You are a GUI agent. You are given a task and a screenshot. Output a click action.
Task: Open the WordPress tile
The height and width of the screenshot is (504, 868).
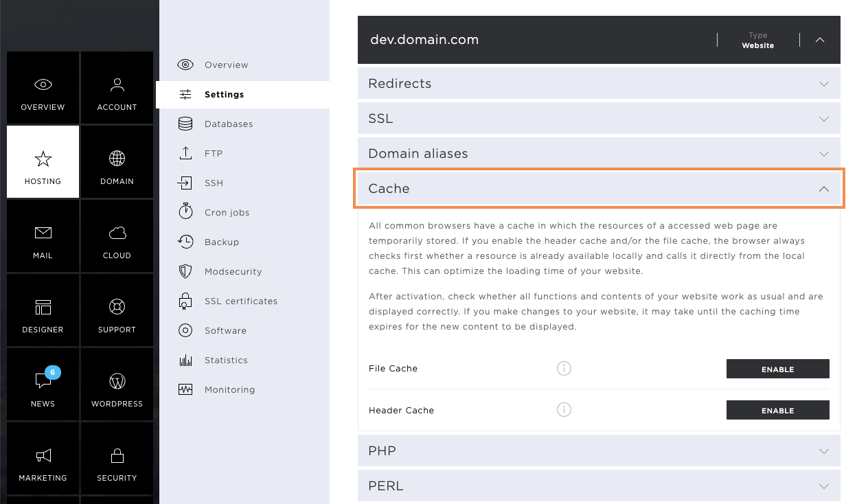(x=117, y=385)
